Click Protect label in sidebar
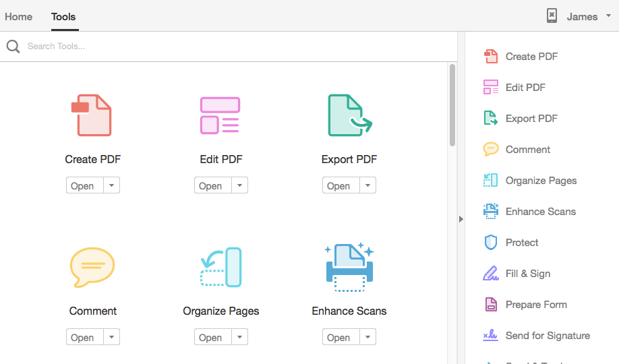 522,243
